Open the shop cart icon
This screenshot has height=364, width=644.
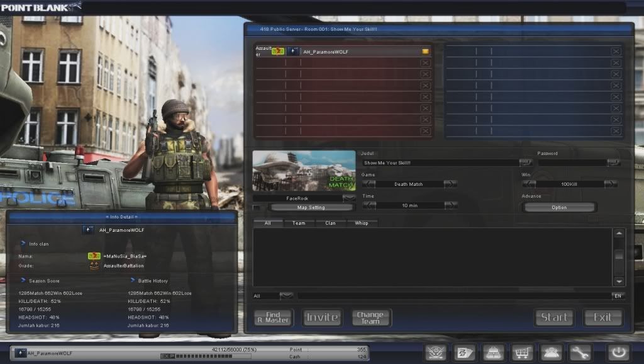522,353
